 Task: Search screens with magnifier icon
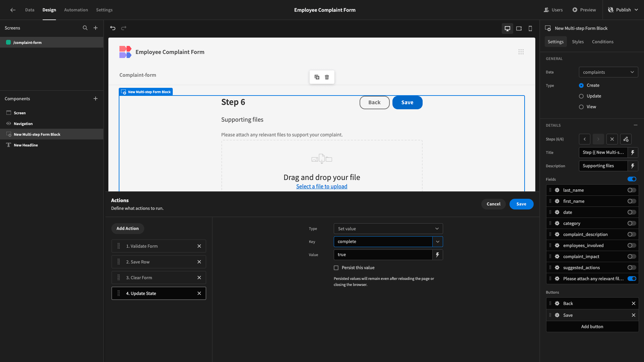pyautogui.click(x=85, y=28)
